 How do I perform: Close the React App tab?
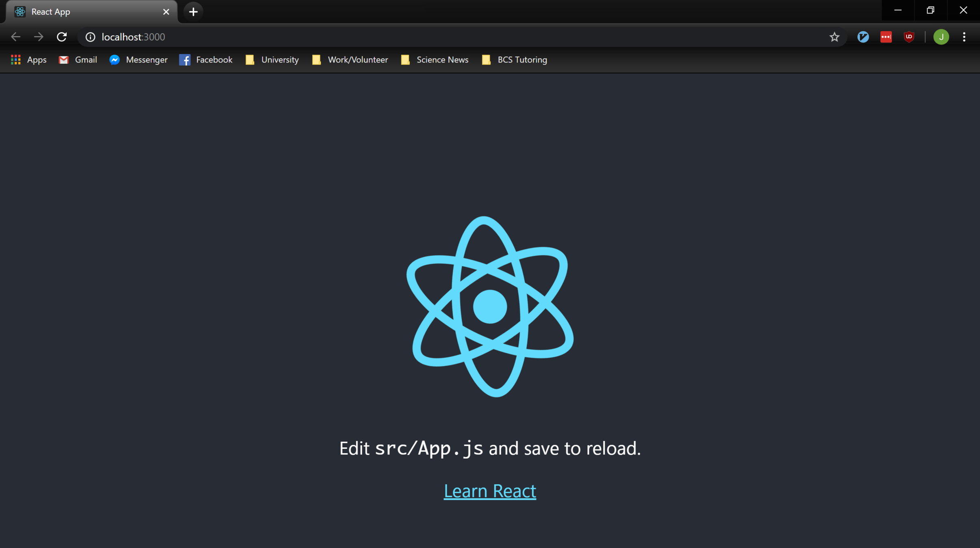point(166,12)
